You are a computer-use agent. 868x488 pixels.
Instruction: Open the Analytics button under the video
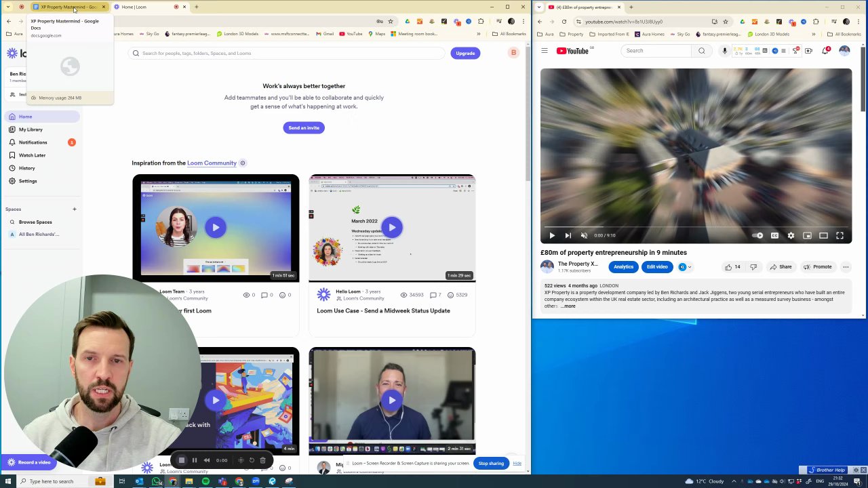[x=623, y=267]
